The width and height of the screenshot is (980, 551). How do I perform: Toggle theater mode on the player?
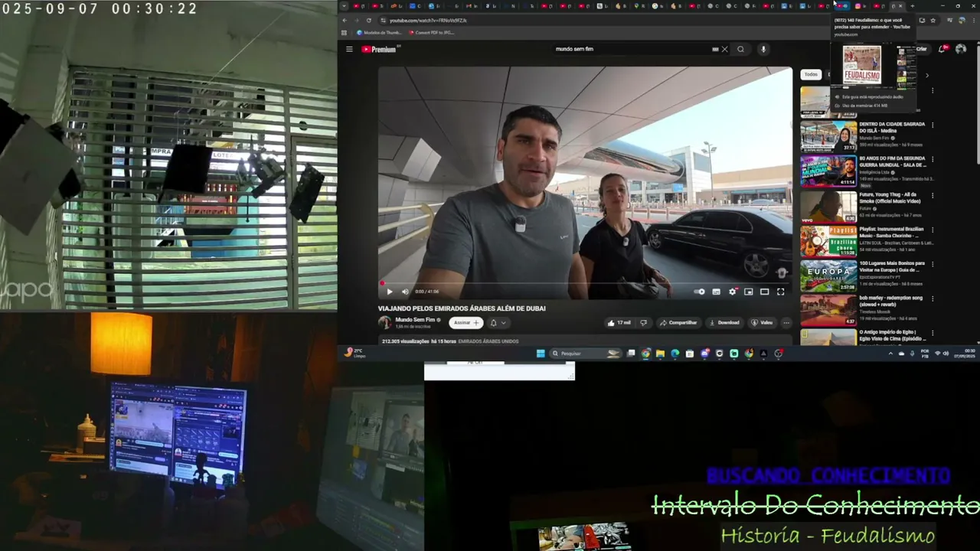pos(764,292)
